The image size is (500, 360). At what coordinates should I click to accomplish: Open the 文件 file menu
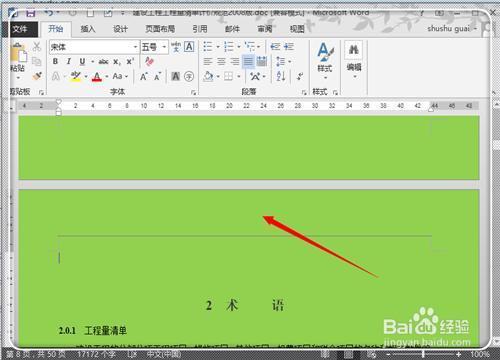tap(20, 29)
